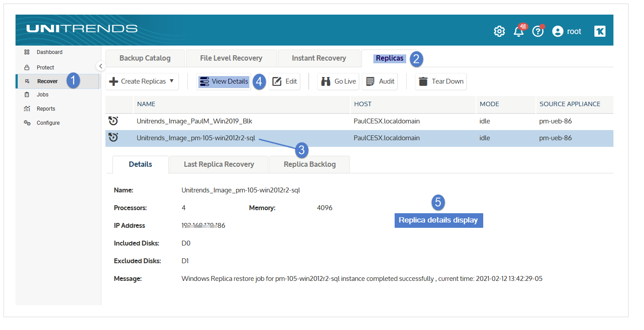Collapse the sidebar with the chevron
644x330 pixels.
pyautogui.click(x=101, y=66)
